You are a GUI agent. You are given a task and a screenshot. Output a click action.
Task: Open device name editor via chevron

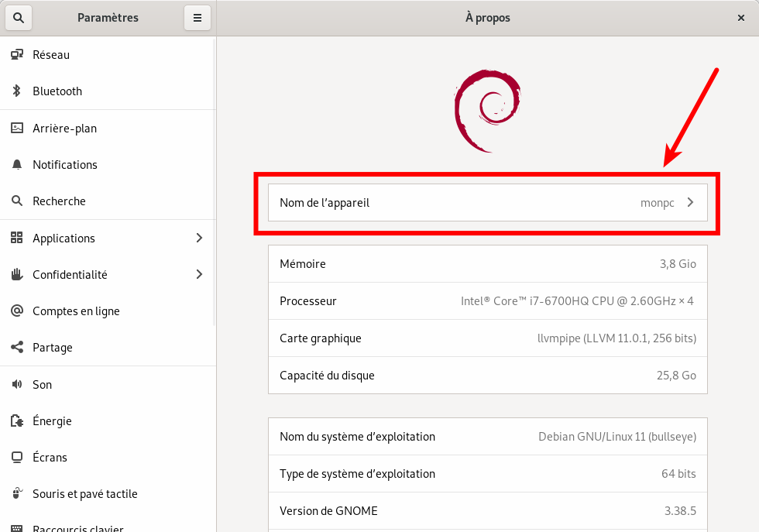690,202
